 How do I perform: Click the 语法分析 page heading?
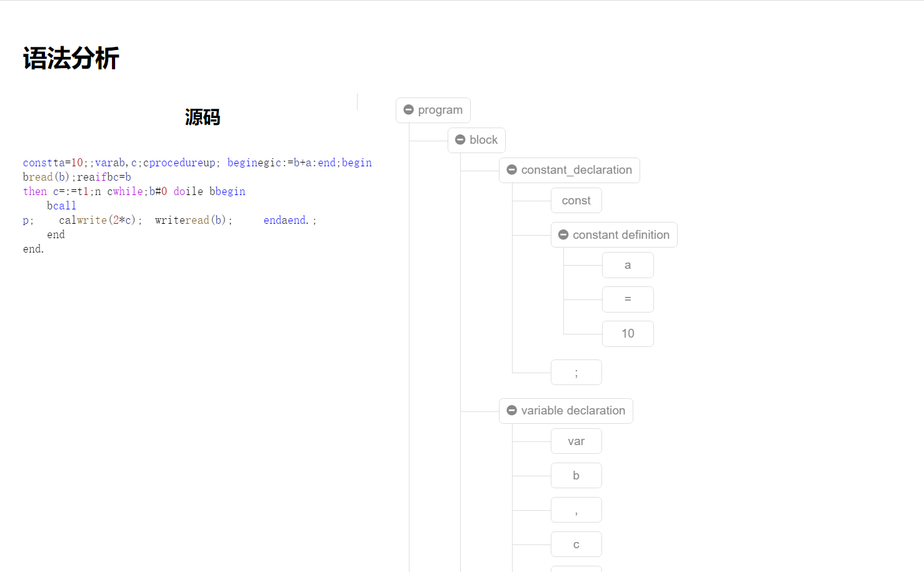click(71, 58)
